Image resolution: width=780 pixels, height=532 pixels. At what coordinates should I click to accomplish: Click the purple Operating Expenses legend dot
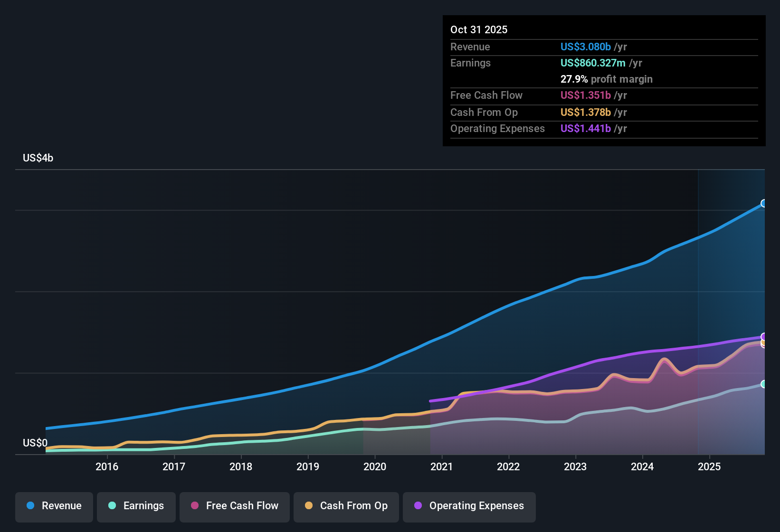[x=417, y=506]
